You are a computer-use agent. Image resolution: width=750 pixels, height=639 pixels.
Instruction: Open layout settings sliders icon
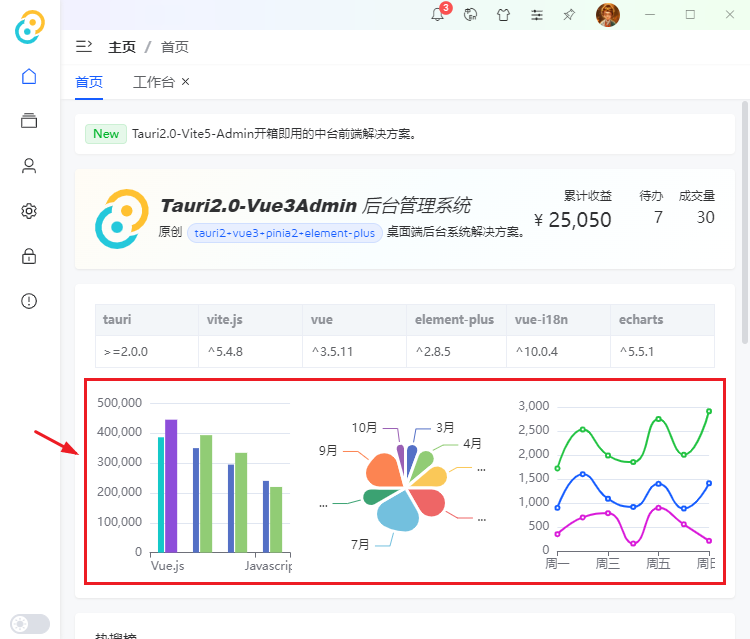(537, 15)
